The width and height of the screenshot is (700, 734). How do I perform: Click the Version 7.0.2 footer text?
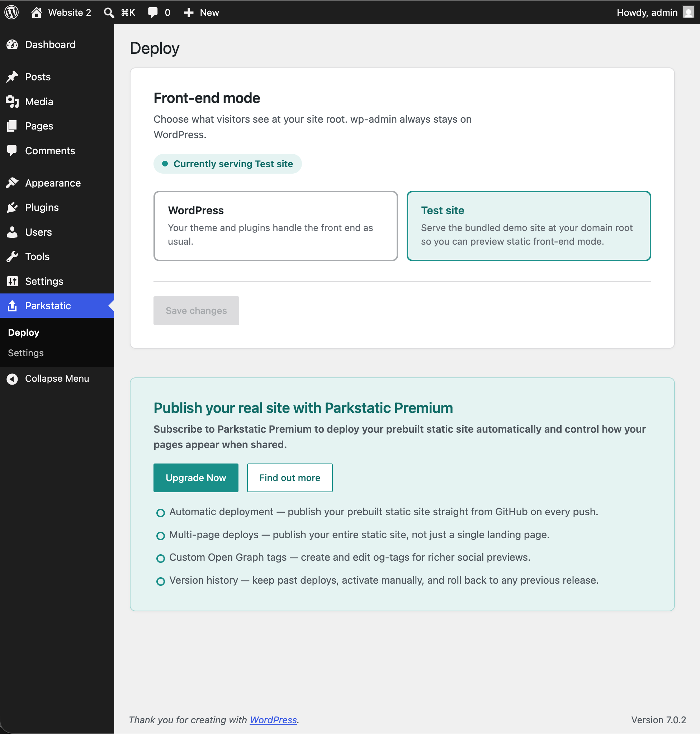658,720
